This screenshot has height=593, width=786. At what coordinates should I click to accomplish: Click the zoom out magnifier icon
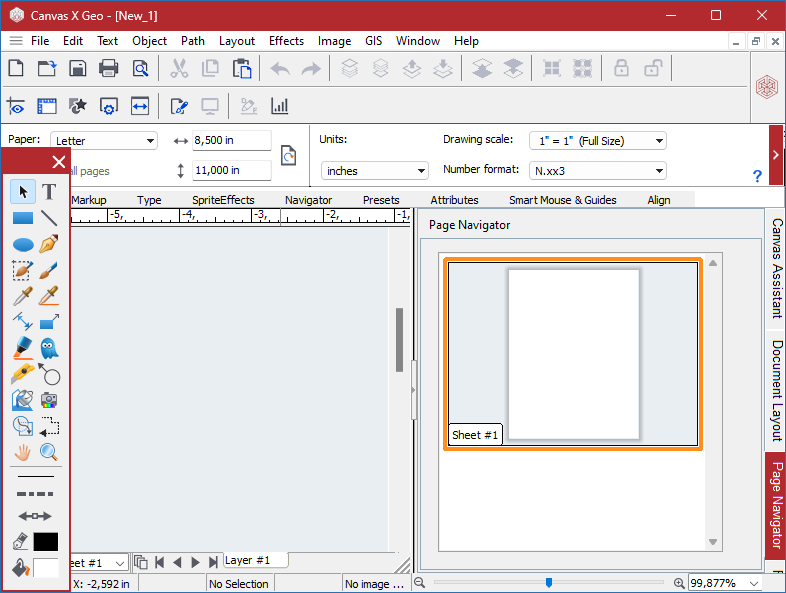420,582
